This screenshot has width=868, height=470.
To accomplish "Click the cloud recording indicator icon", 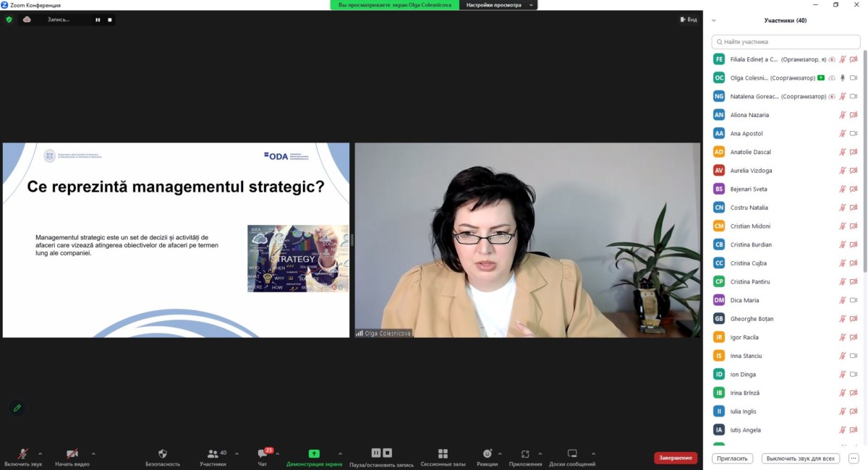I will [27, 20].
